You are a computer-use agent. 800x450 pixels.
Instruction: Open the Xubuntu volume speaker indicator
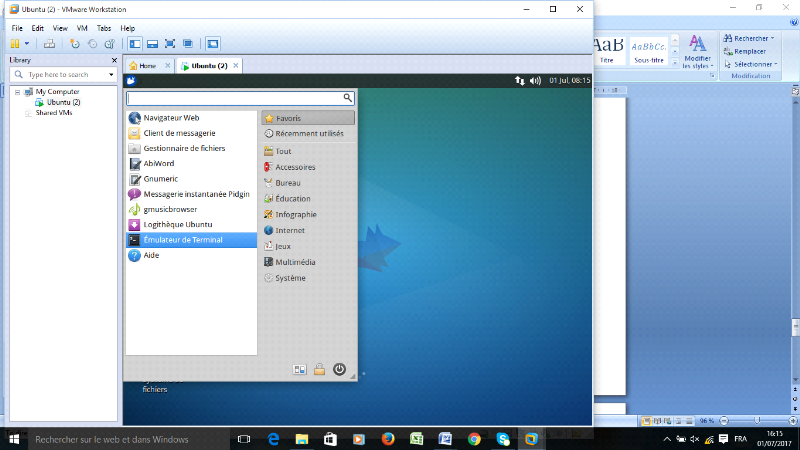pos(535,80)
